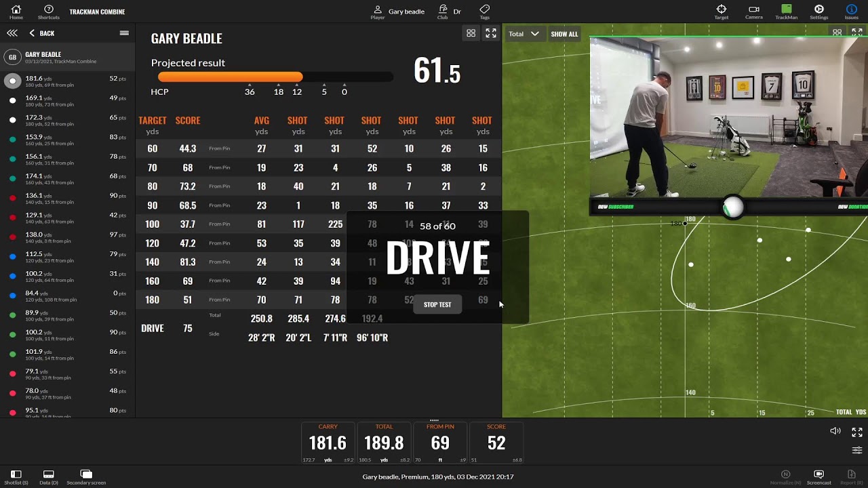Screen dimensions: 868x488
Task: Open the Issues indicator
Action: pyautogui.click(x=852, y=12)
